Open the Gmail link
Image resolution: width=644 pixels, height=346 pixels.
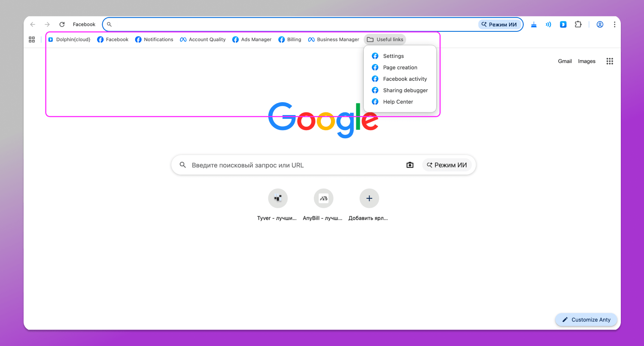(x=565, y=61)
